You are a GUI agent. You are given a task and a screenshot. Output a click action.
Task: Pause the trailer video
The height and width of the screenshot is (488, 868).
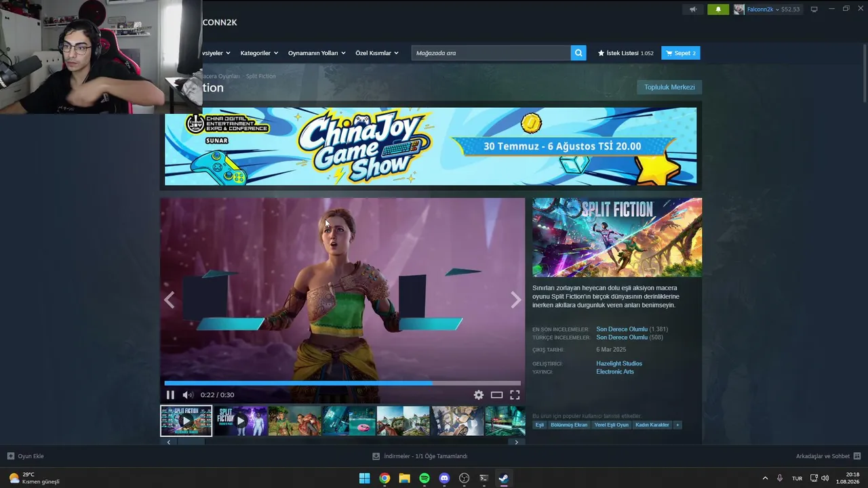170,395
